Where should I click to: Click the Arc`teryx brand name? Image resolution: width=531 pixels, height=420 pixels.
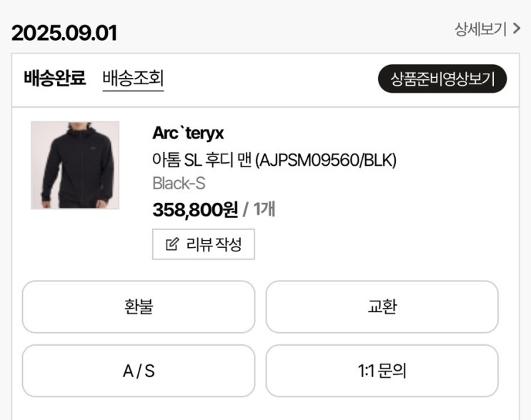(188, 133)
